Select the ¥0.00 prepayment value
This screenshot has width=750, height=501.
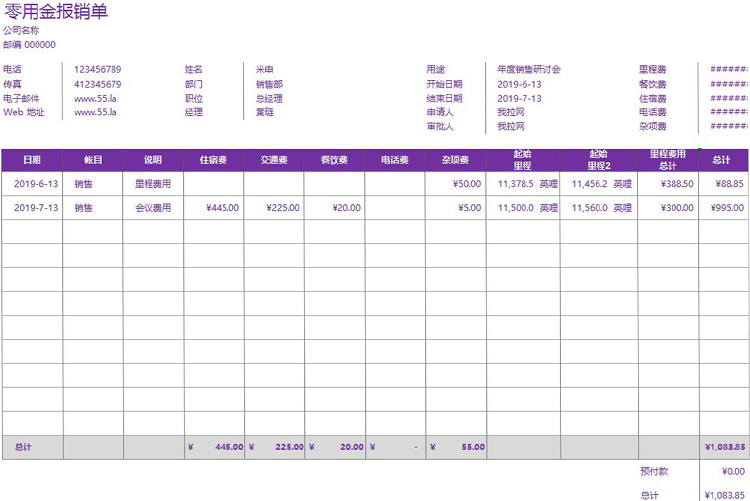coord(733,471)
